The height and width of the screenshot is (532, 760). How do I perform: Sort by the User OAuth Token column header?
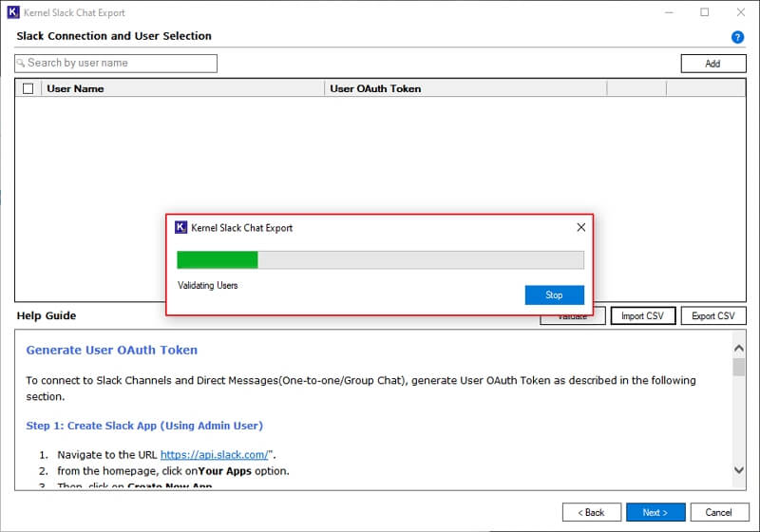465,88
